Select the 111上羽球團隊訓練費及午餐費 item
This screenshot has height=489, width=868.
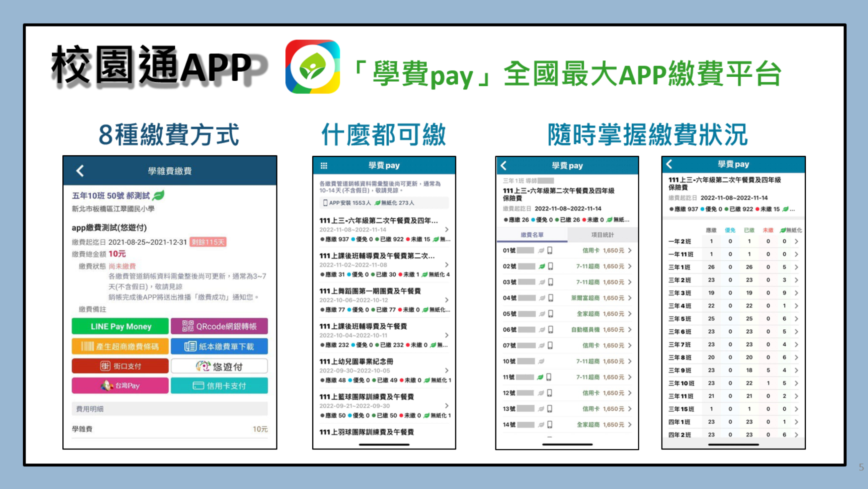pos(366,432)
